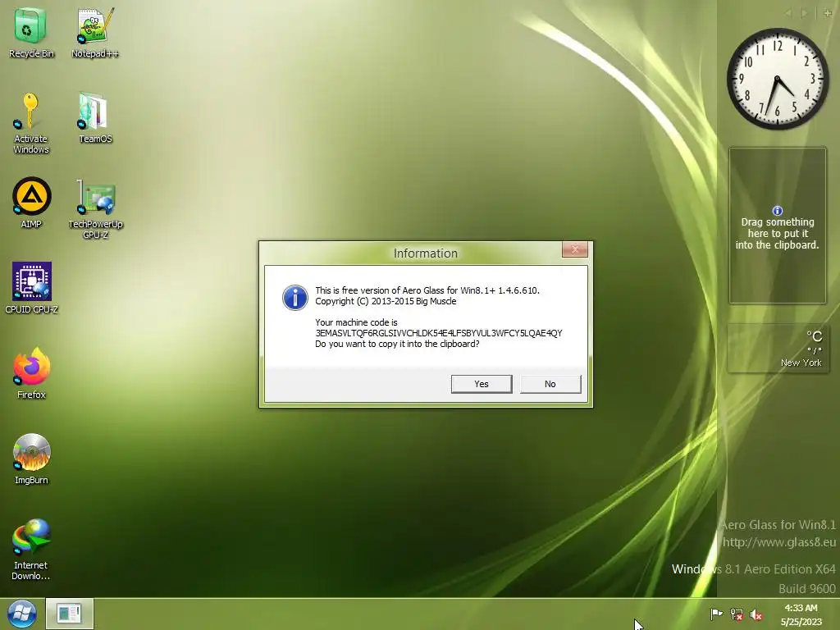
Task: Open TechPowerUp GPU-Z shortcut
Action: coord(95,209)
